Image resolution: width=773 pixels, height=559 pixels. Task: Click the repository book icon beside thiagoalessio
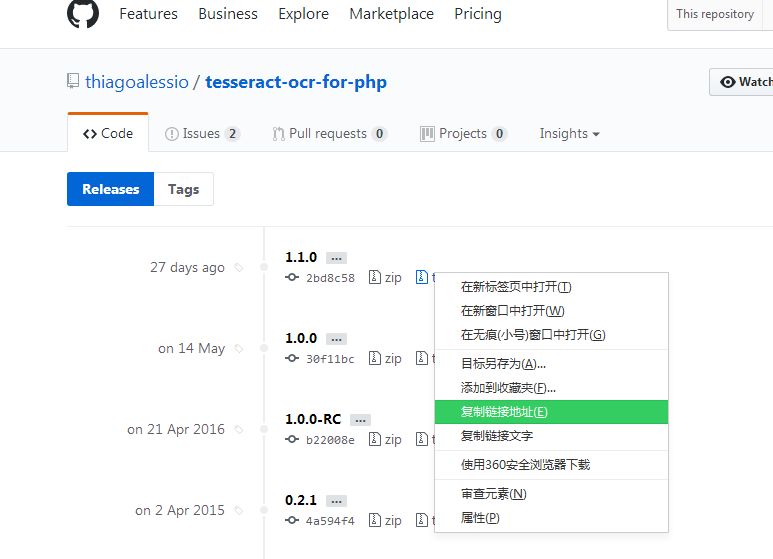click(73, 81)
